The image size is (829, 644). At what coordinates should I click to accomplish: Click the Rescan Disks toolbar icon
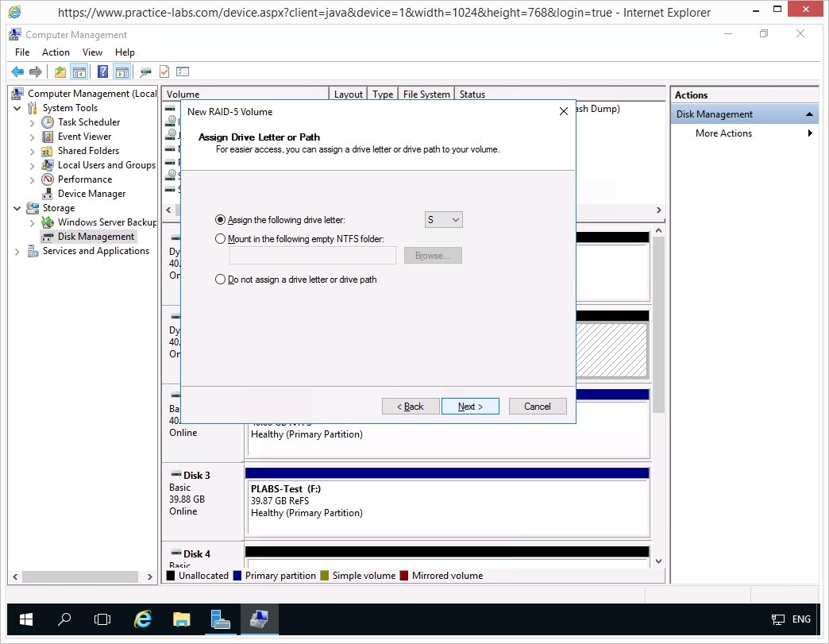click(145, 72)
